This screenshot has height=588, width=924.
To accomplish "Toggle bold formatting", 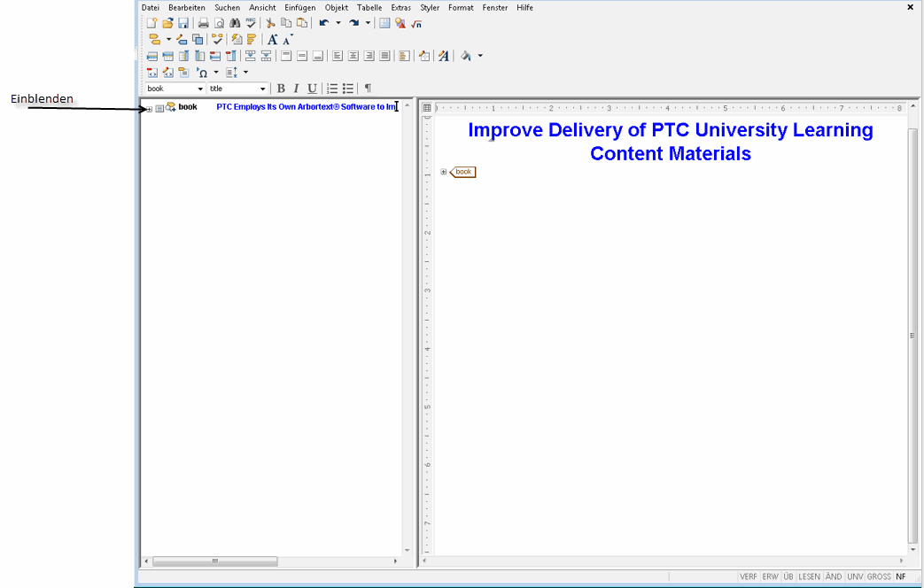I will pos(281,89).
